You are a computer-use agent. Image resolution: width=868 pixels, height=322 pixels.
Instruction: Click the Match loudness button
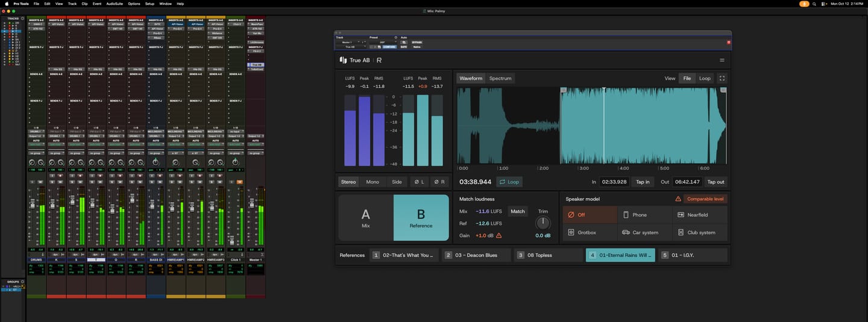pos(518,211)
